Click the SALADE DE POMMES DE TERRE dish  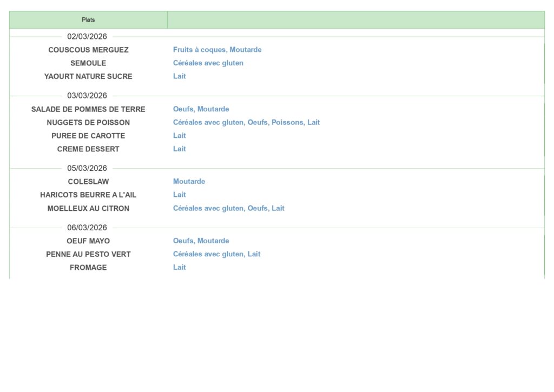(x=88, y=109)
